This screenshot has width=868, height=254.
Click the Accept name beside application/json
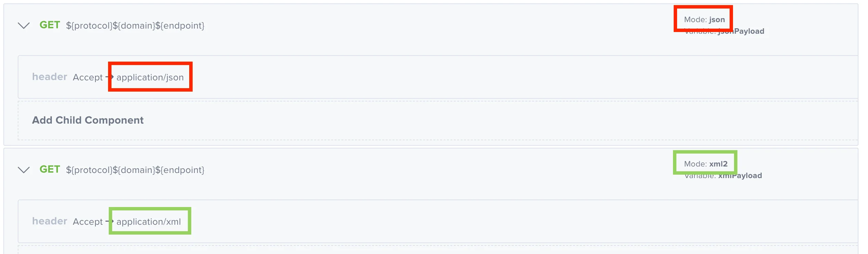88,78
